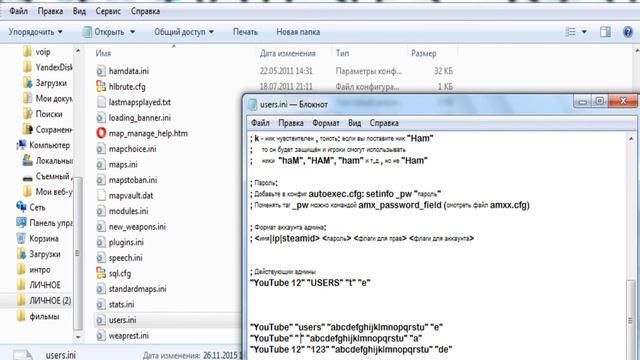The width and height of the screenshot is (640, 360).
Task: Open Notepad's Правка menu
Action: pos(291,123)
